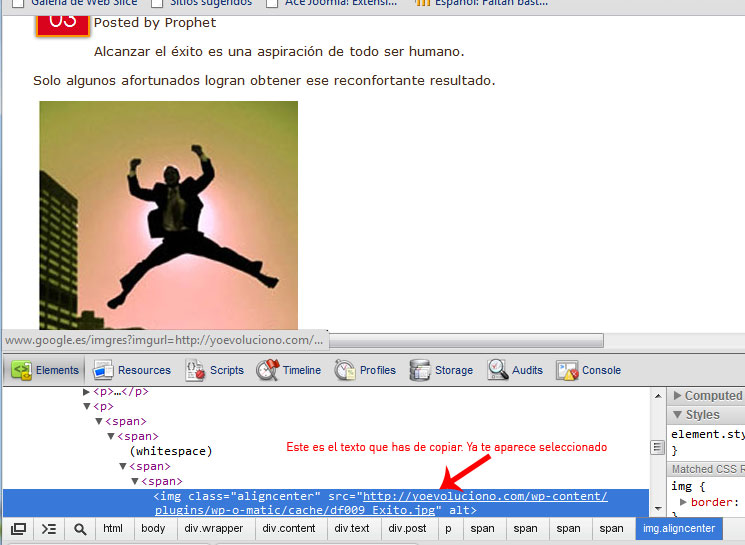Open the Español: Faltan bookmark icon
This screenshot has width=745, height=545.
[422, 3]
